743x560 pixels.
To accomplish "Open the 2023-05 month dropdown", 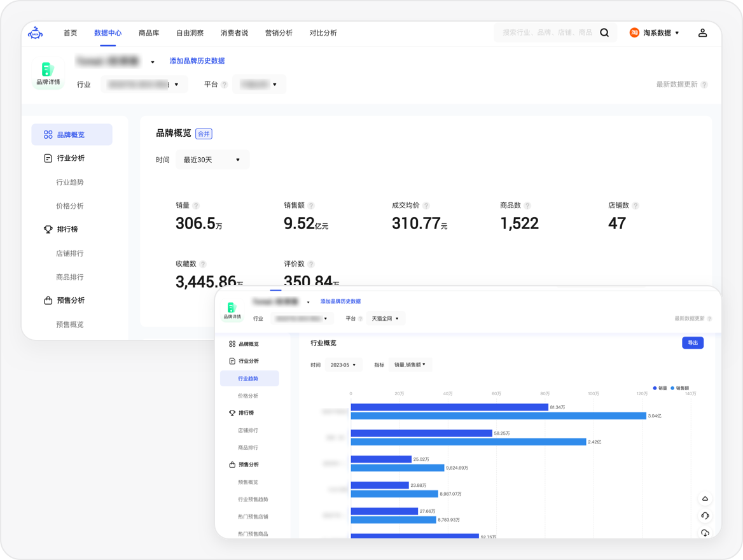I will [x=344, y=365].
